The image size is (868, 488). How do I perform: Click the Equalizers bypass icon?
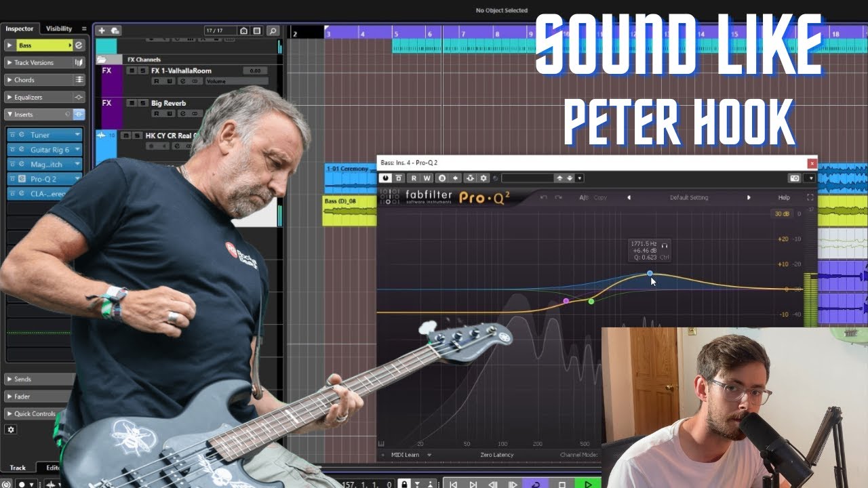click(79, 97)
